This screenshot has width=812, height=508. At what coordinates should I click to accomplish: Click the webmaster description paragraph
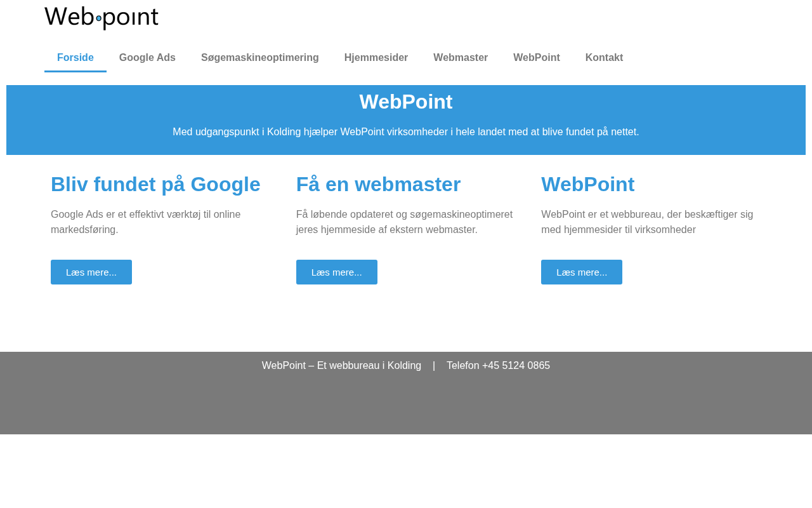pyautogui.click(x=404, y=222)
